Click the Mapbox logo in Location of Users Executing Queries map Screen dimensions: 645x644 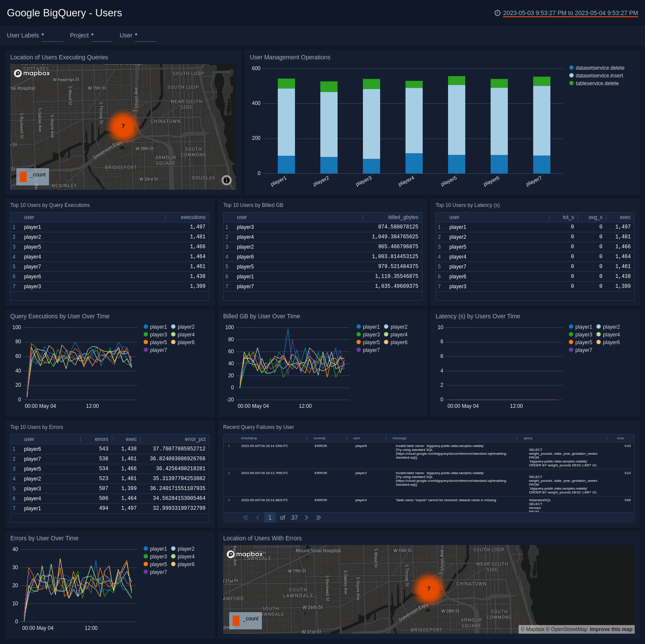tap(32, 73)
